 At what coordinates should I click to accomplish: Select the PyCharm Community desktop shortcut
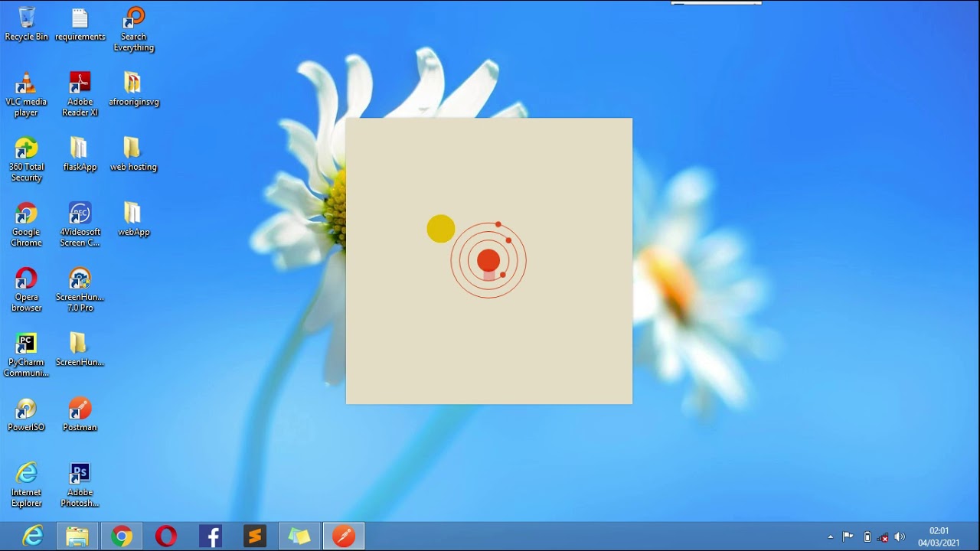coord(26,354)
